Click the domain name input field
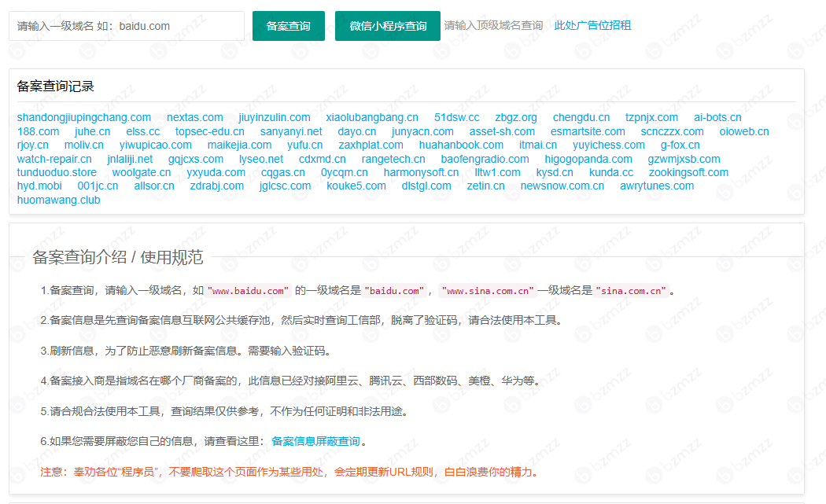 (x=127, y=26)
